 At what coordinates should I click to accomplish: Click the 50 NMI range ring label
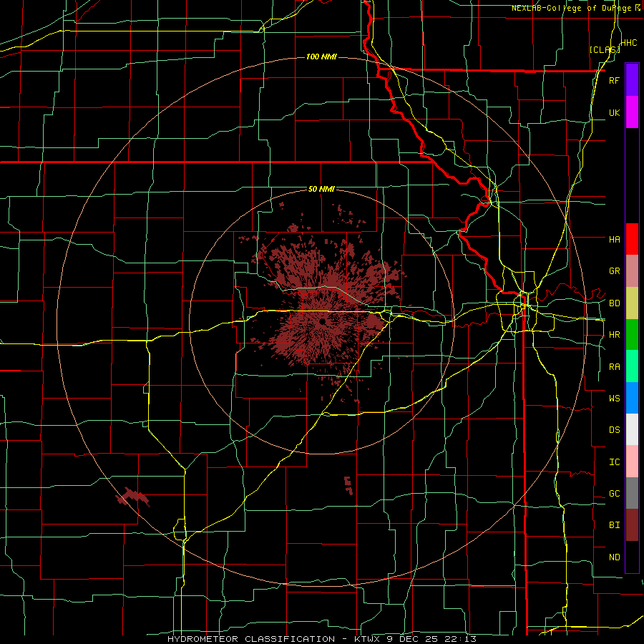321,189
